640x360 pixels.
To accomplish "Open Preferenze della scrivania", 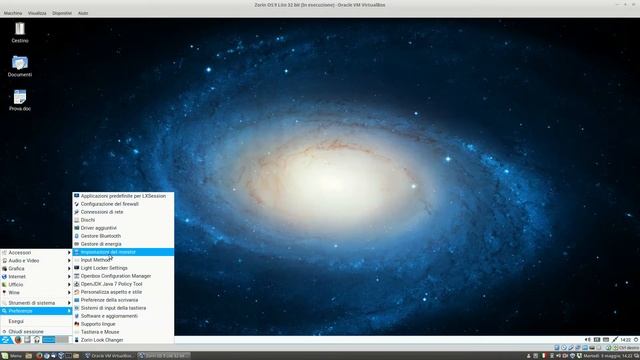I will pos(123,300).
